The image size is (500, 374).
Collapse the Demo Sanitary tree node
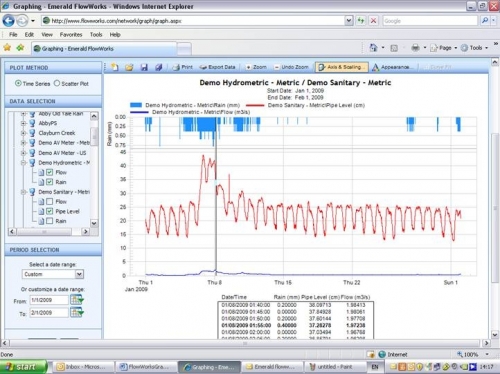[x=23, y=192]
